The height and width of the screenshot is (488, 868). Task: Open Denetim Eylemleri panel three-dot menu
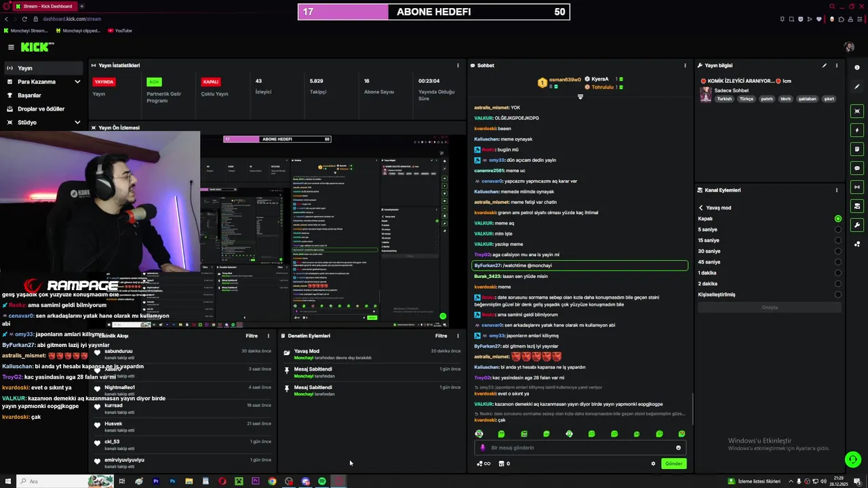pos(458,335)
